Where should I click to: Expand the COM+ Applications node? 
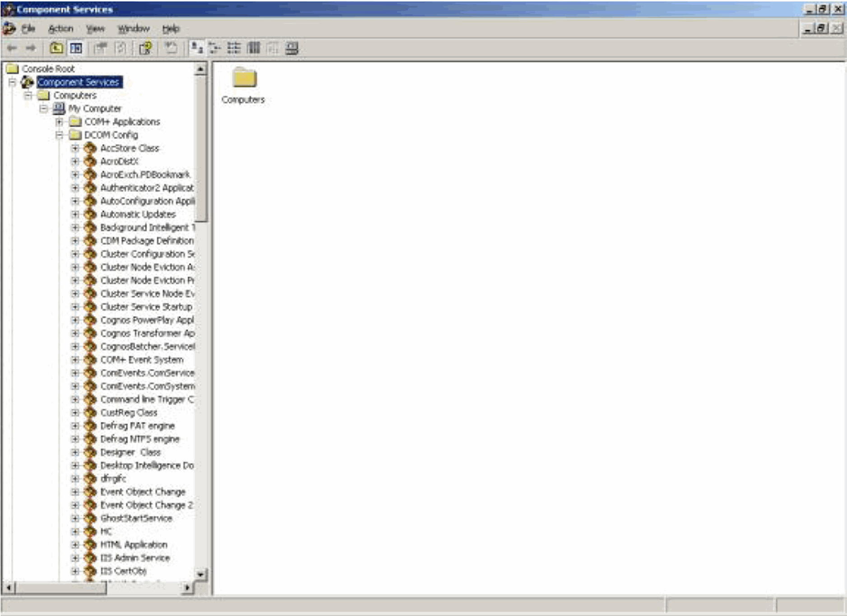[x=59, y=122]
